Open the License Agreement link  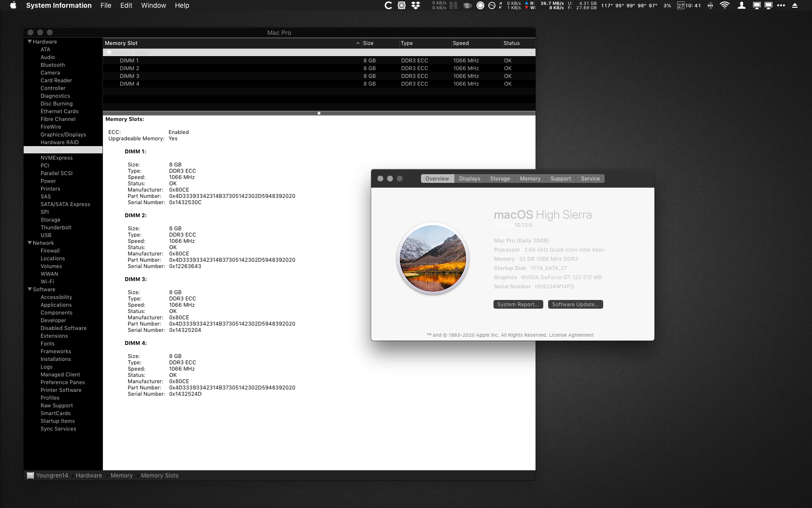pyautogui.click(x=571, y=335)
